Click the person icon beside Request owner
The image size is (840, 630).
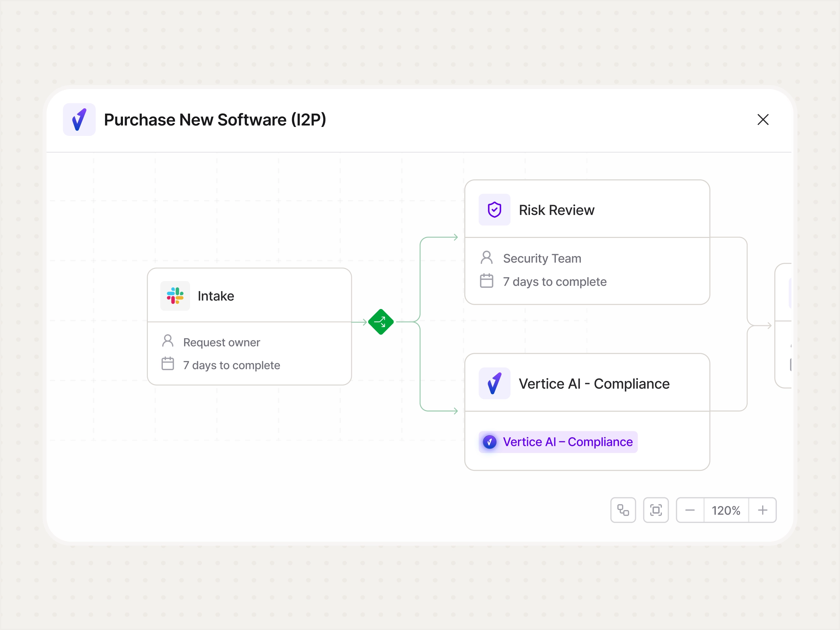[x=168, y=341]
